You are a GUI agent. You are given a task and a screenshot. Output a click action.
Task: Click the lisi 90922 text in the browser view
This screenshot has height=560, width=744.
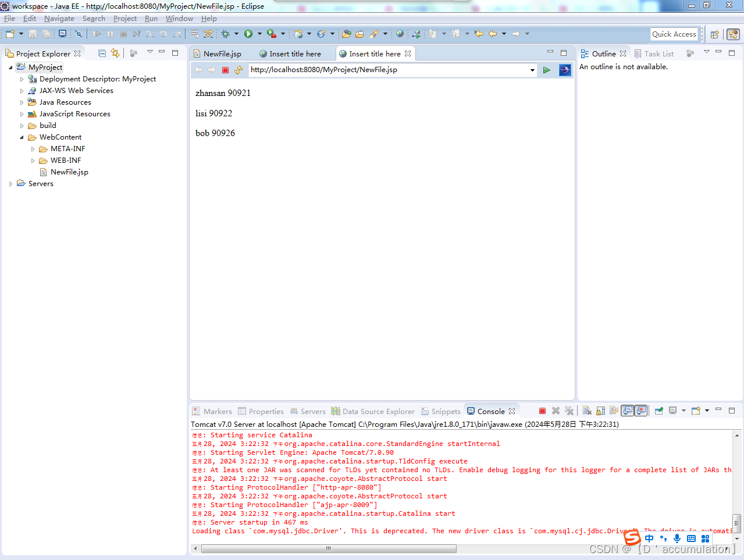point(213,113)
